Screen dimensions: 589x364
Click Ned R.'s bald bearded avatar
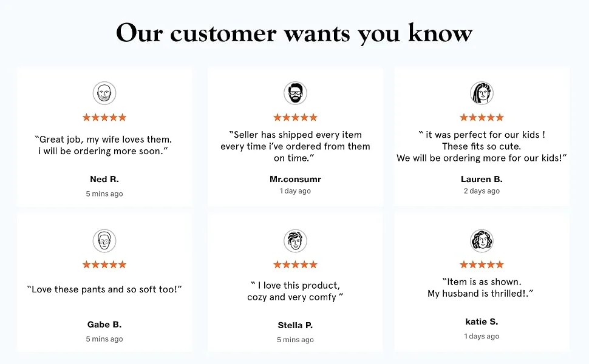[104, 93]
